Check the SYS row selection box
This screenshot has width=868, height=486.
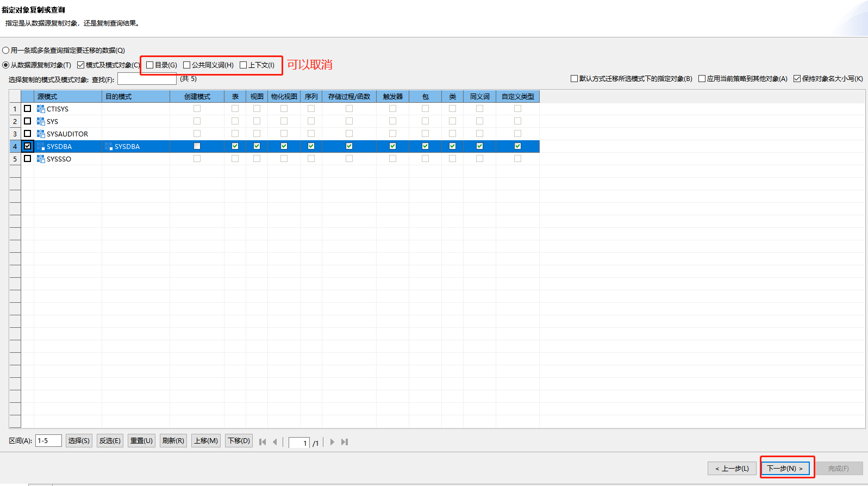pyautogui.click(x=28, y=121)
